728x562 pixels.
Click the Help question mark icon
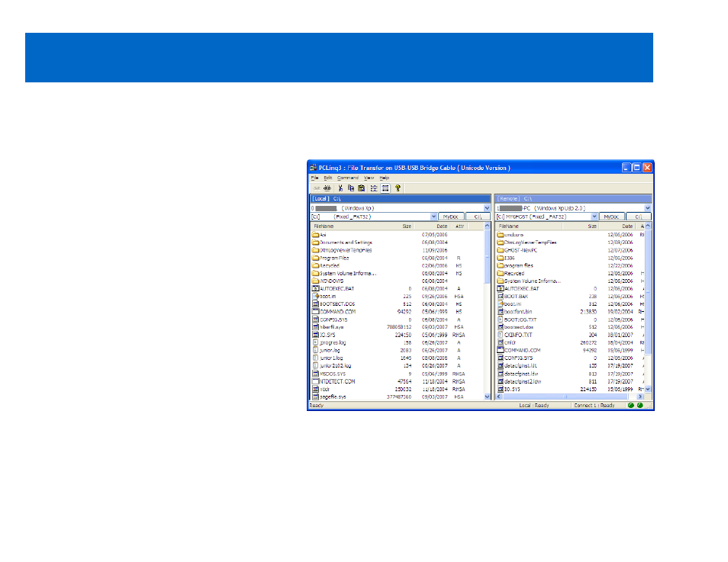pyautogui.click(x=398, y=188)
